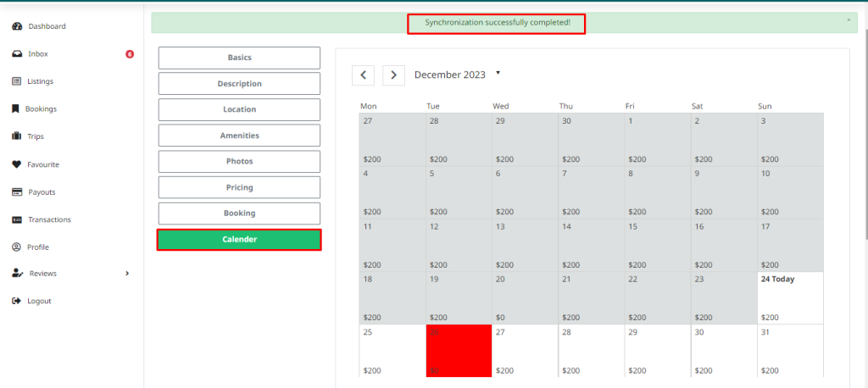Expand the Reviews submenu chevron
Viewport: 868px width, 388px height.
coord(127,274)
